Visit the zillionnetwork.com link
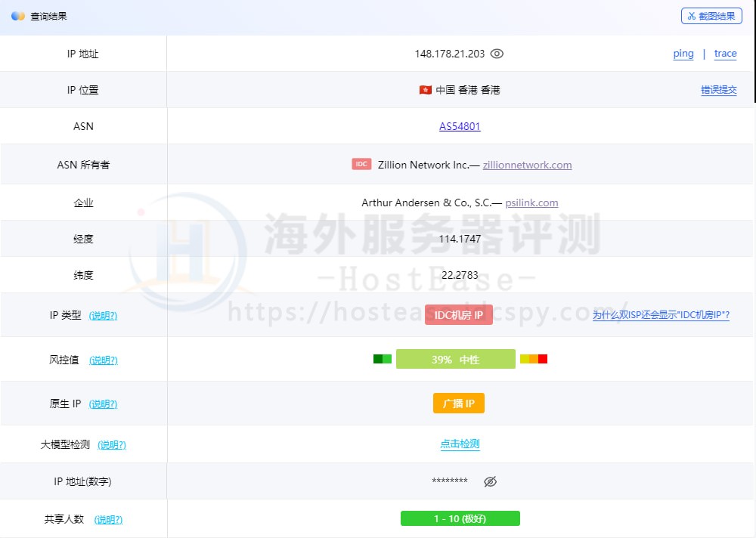 [527, 165]
